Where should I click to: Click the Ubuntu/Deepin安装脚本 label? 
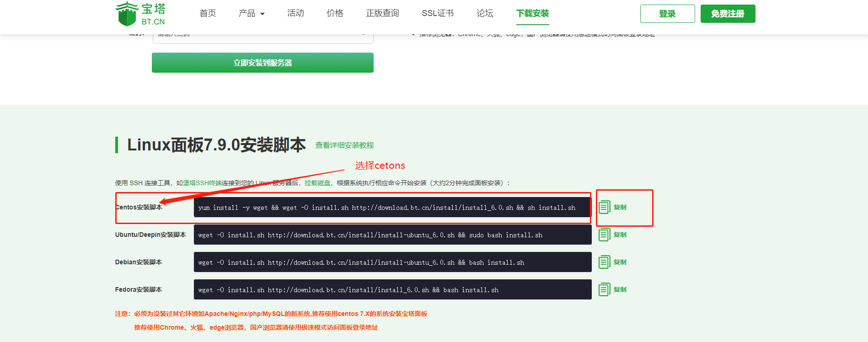pos(150,235)
